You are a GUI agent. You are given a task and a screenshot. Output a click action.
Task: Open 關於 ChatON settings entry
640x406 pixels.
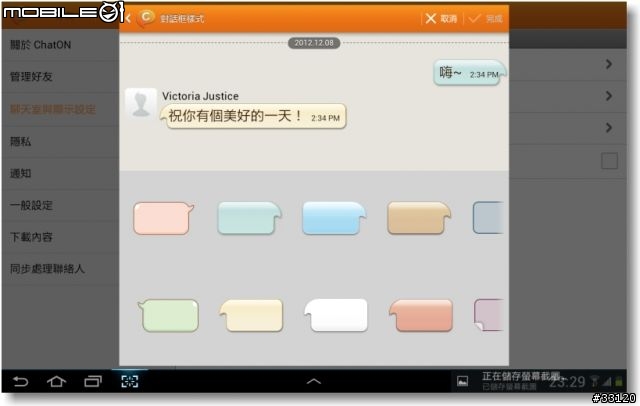[x=60, y=45]
